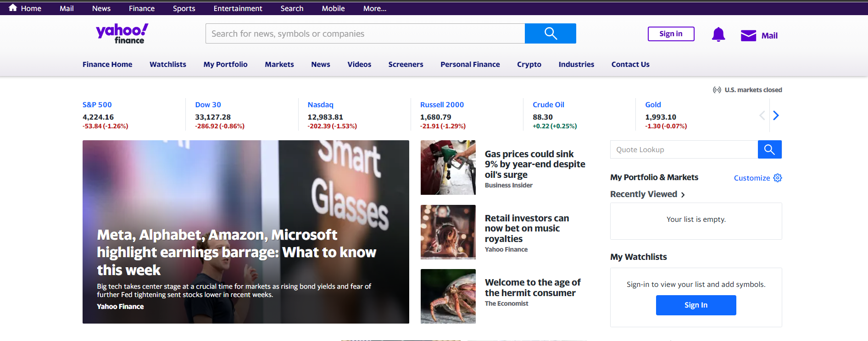The height and width of the screenshot is (341, 868).
Task: Click the previous arrow in market ticker
Action: (762, 115)
